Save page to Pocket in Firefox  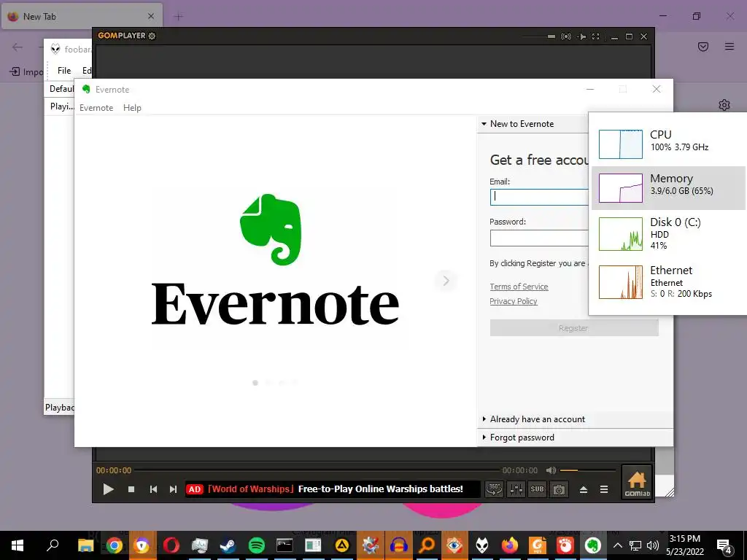point(703,47)
